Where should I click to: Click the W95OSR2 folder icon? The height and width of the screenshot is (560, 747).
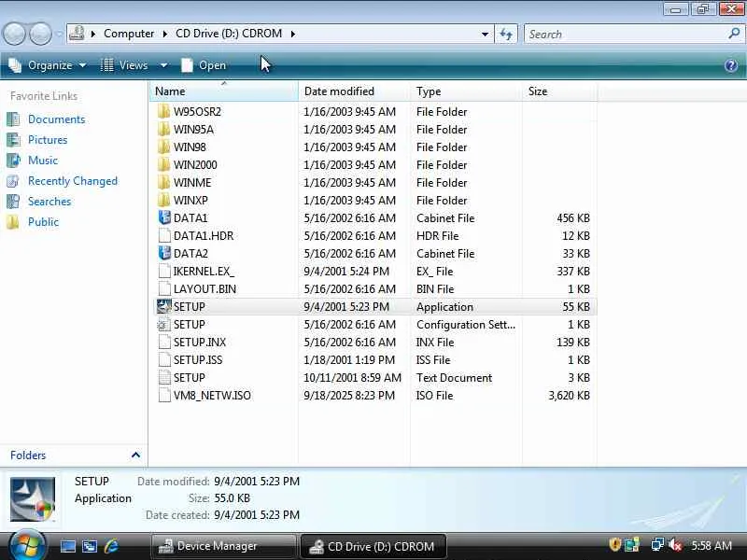point(164,111)
